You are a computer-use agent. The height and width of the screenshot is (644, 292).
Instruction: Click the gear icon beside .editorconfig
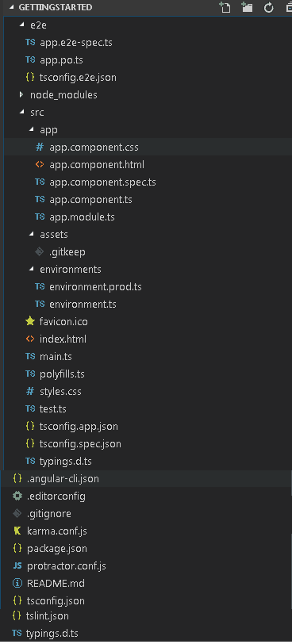(17, 496)
